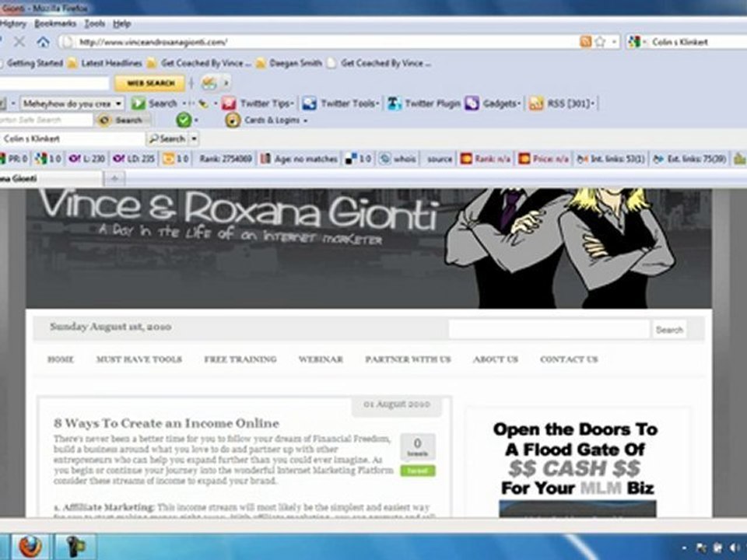
Task: Open the Gadgets toolbar dropdown
Action: pyautogui.click(x=493, y=103)
